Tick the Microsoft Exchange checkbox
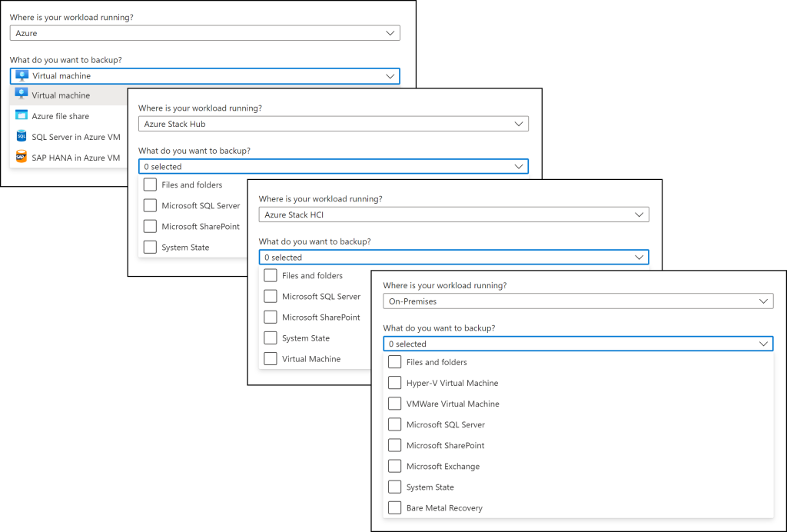This screenshot has height=532, width=787. tap(395, 466)
